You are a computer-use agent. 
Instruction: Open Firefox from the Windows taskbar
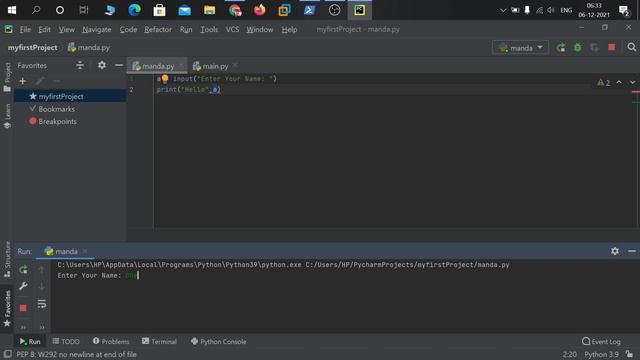[x=260, y=10]
